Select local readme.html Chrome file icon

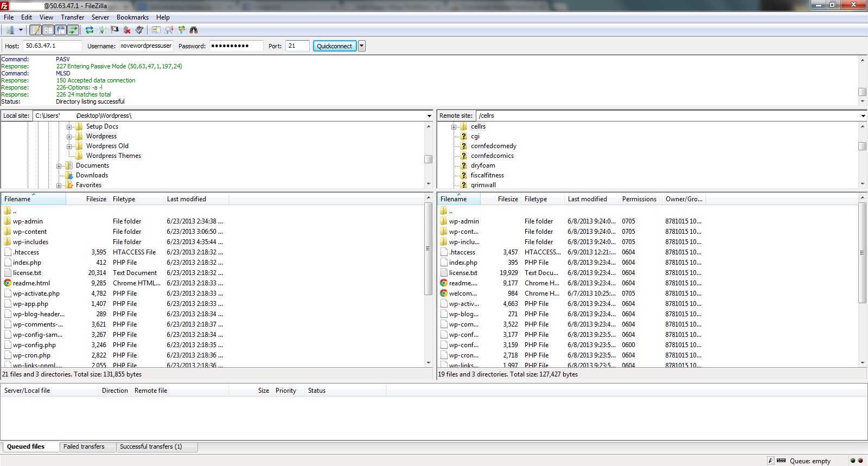[8, 283]
